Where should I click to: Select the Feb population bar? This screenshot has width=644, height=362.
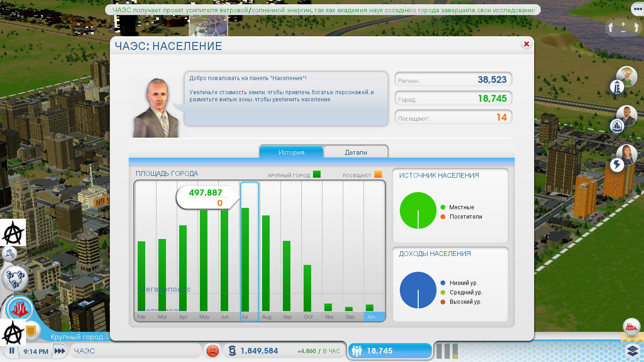141,276
